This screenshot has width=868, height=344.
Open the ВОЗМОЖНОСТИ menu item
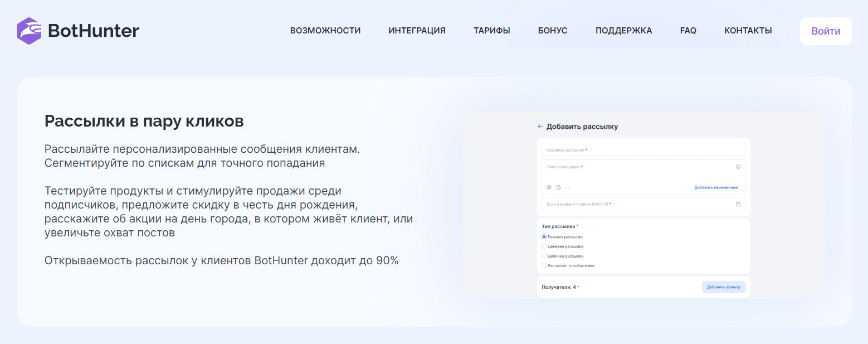pyautogui.click(x=325, y=31)
